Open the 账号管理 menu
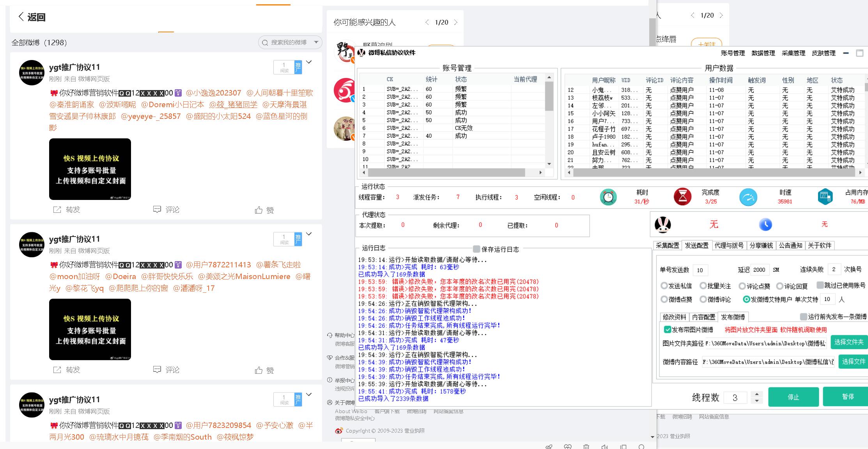 click(732, 53)
